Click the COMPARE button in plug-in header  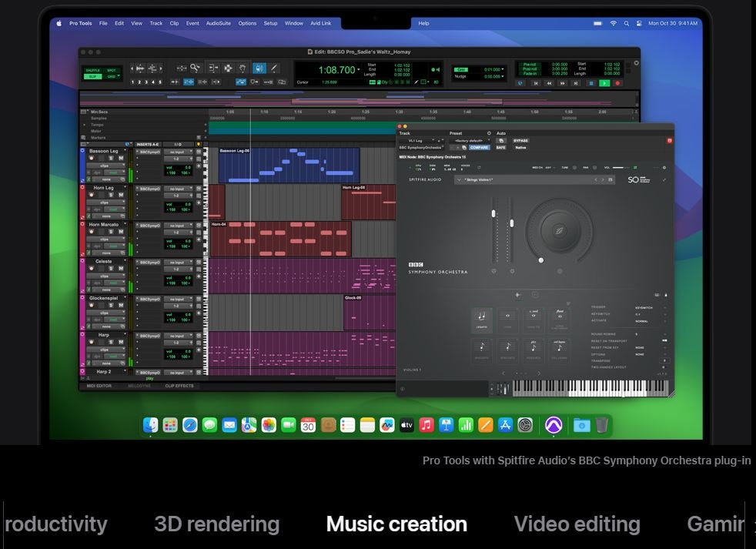480,148
